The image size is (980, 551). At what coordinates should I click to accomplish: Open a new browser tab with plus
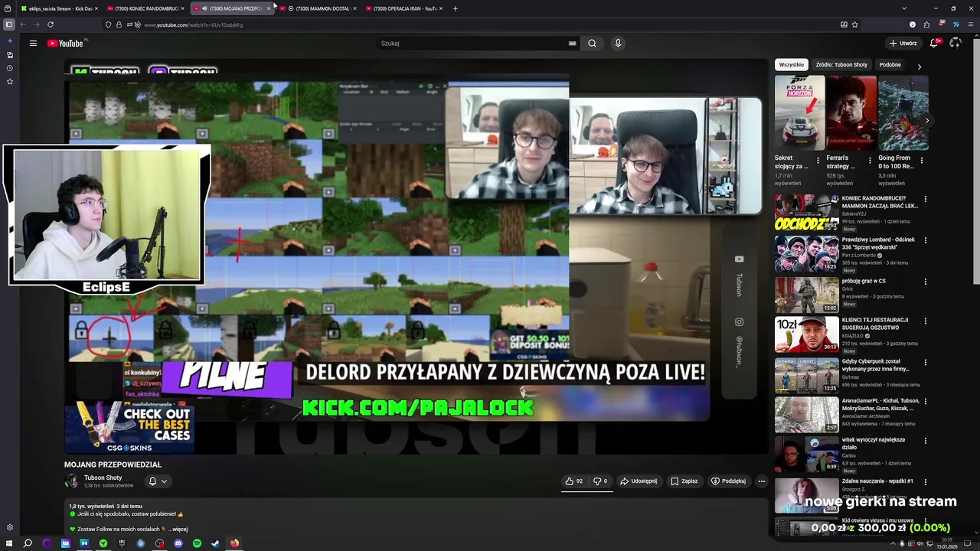(455, 8)
